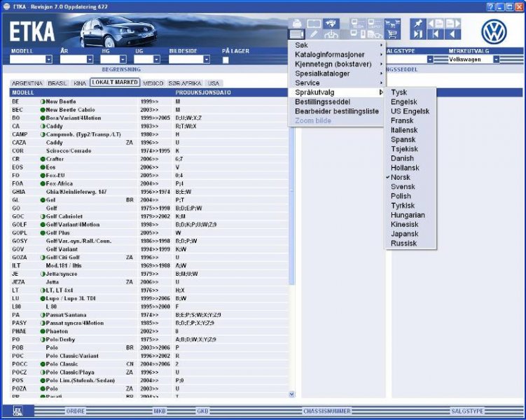This screenshot has width=526, height=420.
Task: Click the skip-to-first arrow icon
Action: (435, 34)
